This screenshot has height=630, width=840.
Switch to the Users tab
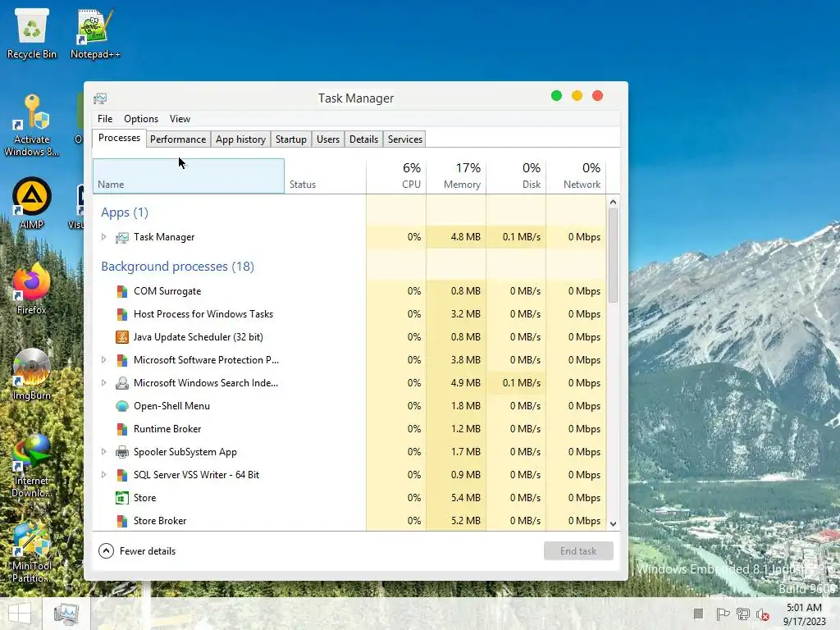point(328,139)
